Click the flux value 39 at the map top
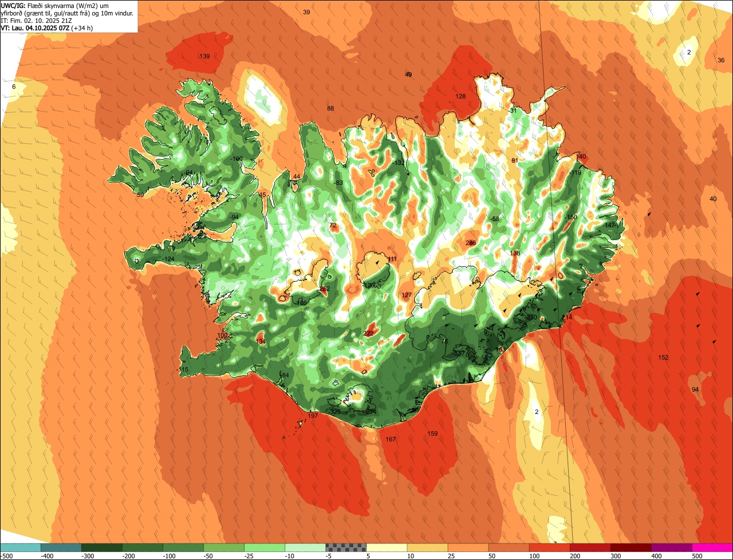 point(306,12)
